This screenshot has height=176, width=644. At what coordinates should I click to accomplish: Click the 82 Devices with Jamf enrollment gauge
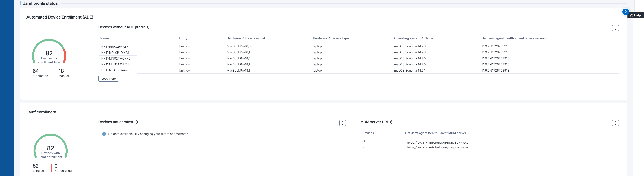50,148
